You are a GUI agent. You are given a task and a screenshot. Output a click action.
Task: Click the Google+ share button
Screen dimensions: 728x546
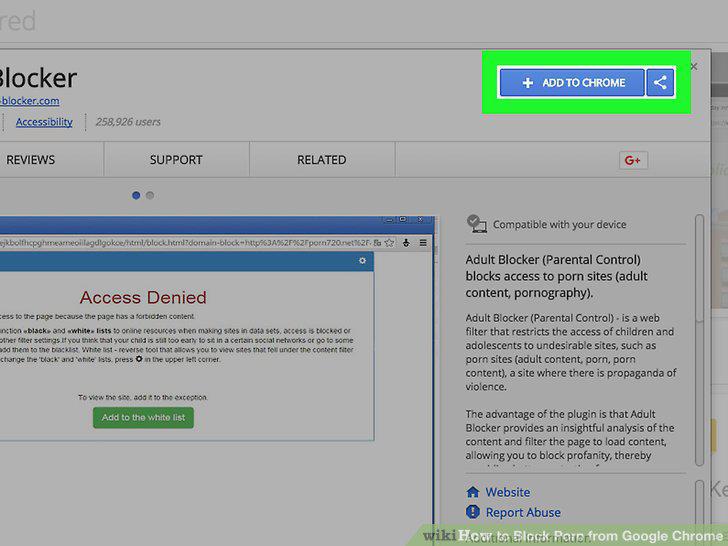pos(633,161)
